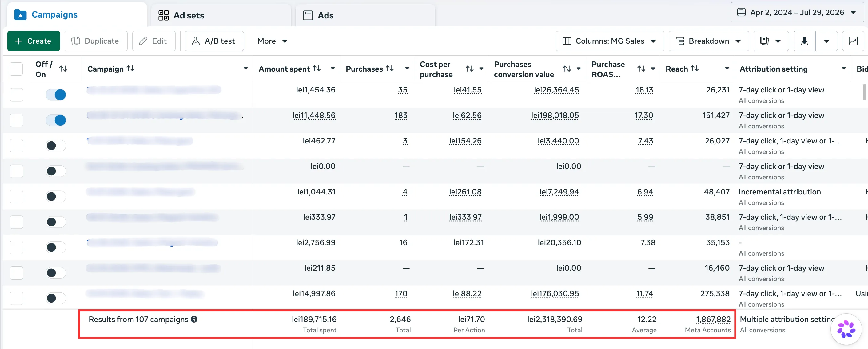Screen dimensions: 868x349
Task: Click the info icon beside Results from 107 campaigns
Action: click(x=194, y=319)
